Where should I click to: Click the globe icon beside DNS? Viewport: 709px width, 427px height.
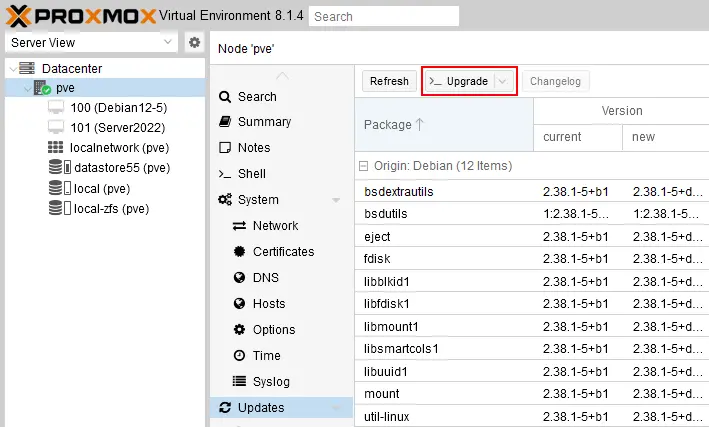click(239, 277)
